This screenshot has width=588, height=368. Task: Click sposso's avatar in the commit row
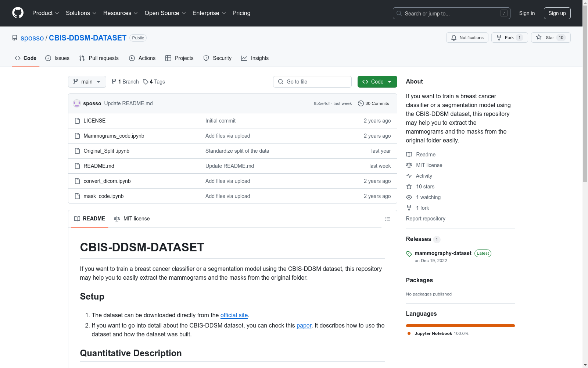tap(77, 103)
